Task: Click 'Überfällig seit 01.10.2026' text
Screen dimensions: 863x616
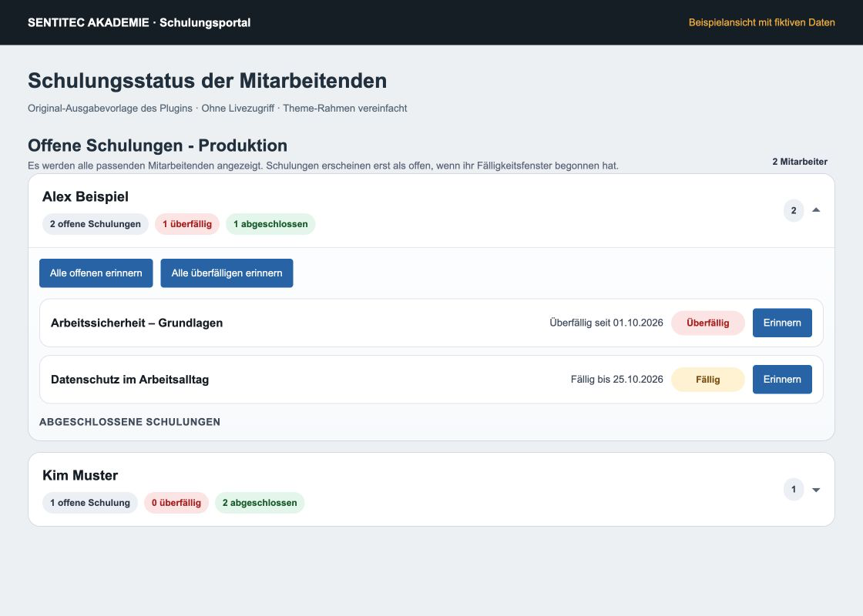Action: coord(606,323)
